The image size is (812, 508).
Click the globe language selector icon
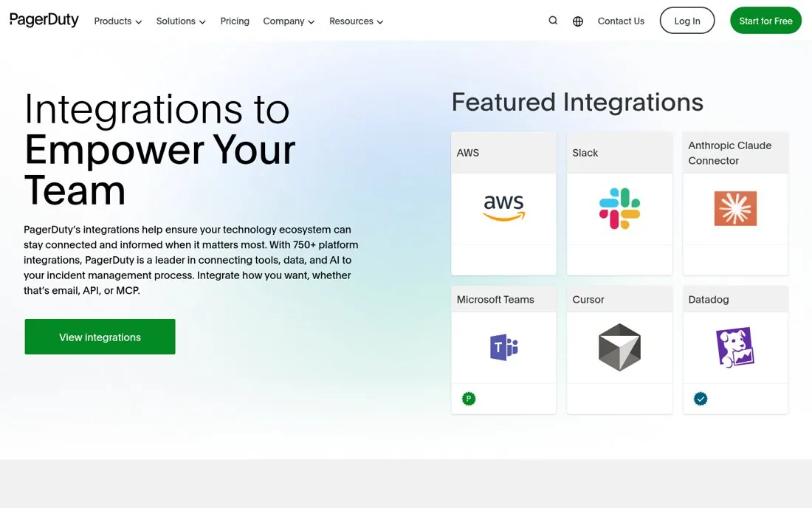pos(578,21)
